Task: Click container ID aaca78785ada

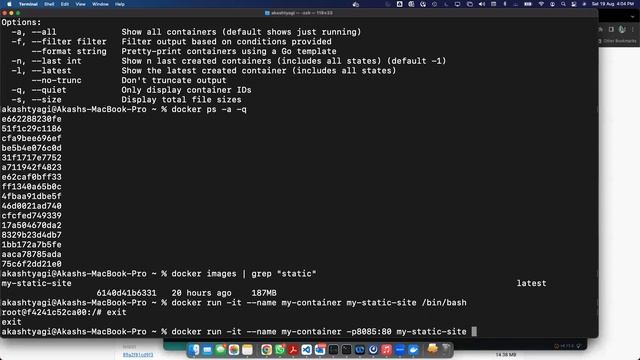Action: pos(31,254)
